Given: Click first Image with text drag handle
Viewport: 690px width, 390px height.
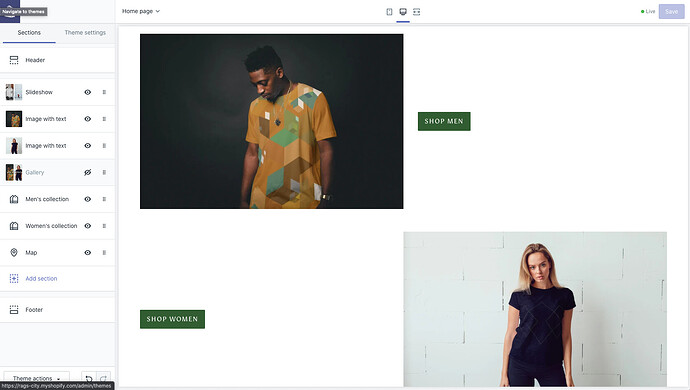Looking at the screenshot, I should (104, 119).
